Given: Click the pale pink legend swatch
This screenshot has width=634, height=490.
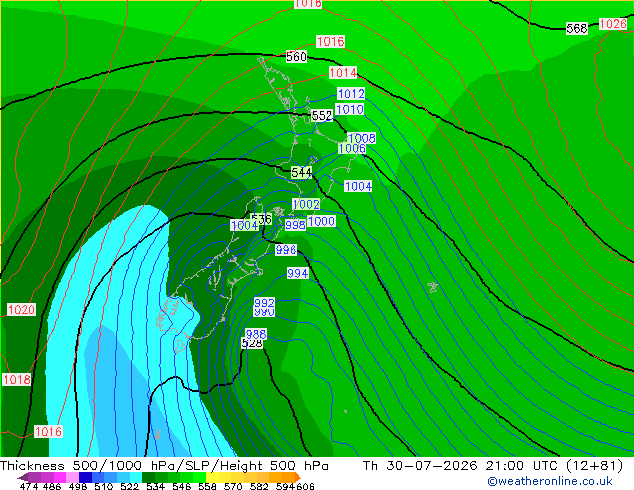Looking at the screenshot, I should [72, 477].
